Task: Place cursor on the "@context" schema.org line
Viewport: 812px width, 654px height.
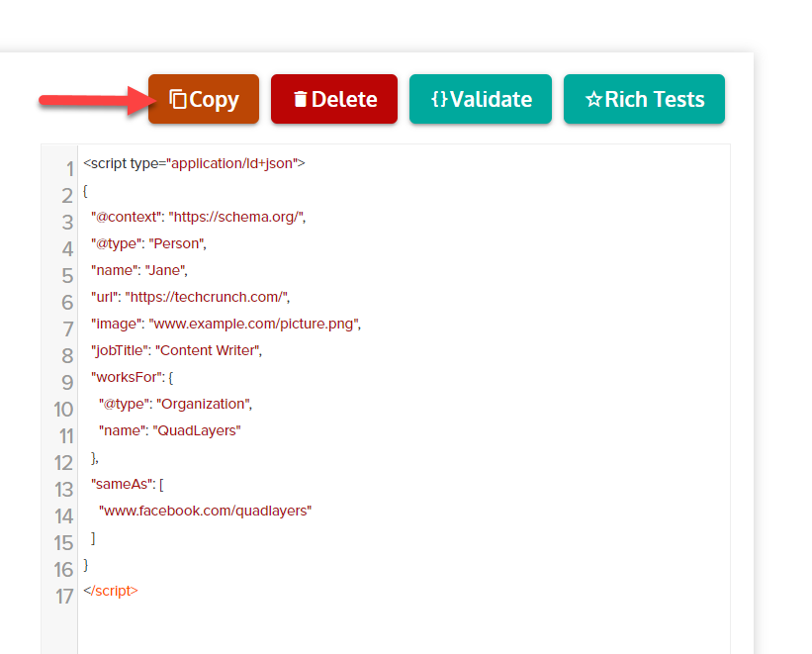Action: [198, 217]
